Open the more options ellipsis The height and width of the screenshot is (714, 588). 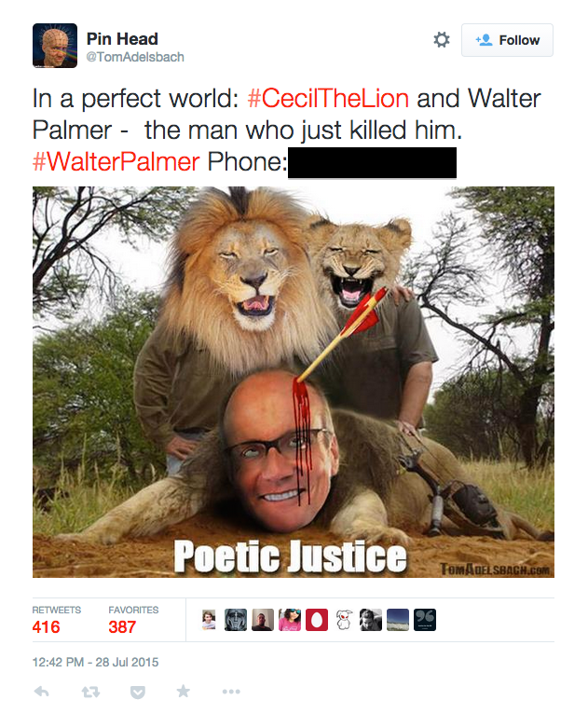click(231, 692)
